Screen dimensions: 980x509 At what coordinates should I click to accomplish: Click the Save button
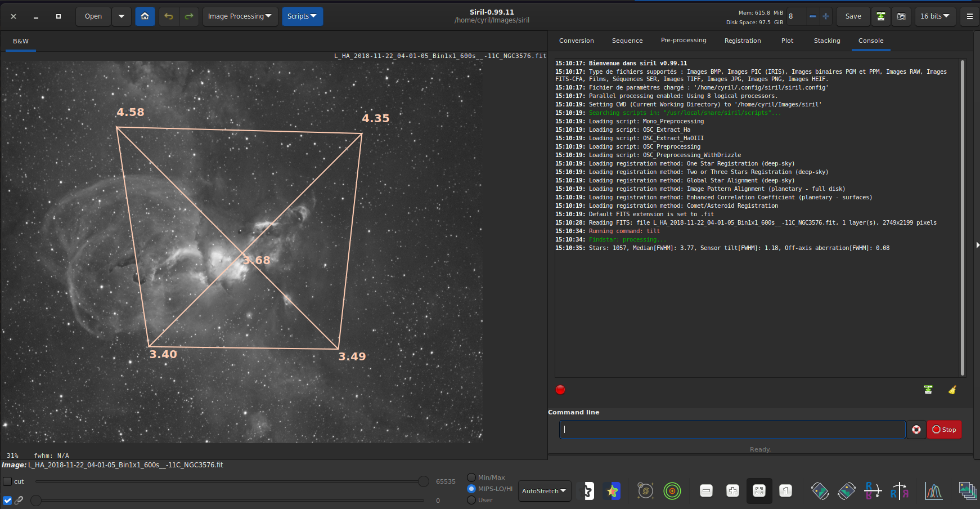853,16
